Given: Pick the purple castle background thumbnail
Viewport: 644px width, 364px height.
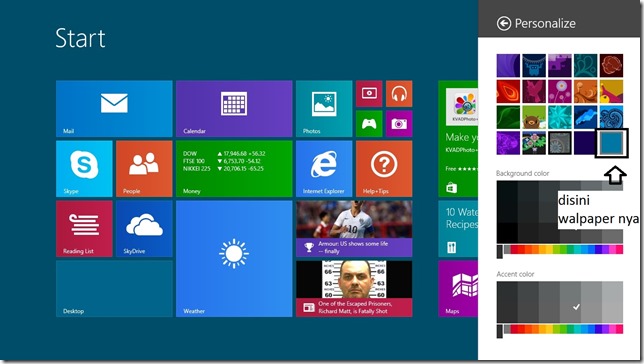Looking at the screenshot, I should tap(559, 65).
